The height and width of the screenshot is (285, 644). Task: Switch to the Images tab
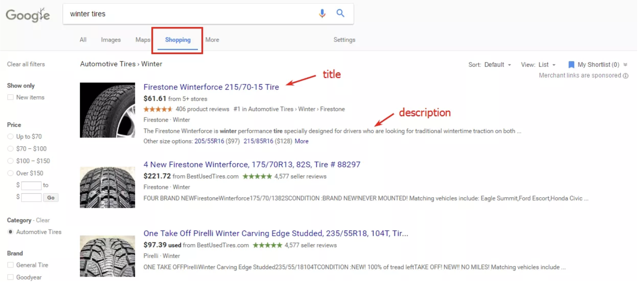(111, 40)
